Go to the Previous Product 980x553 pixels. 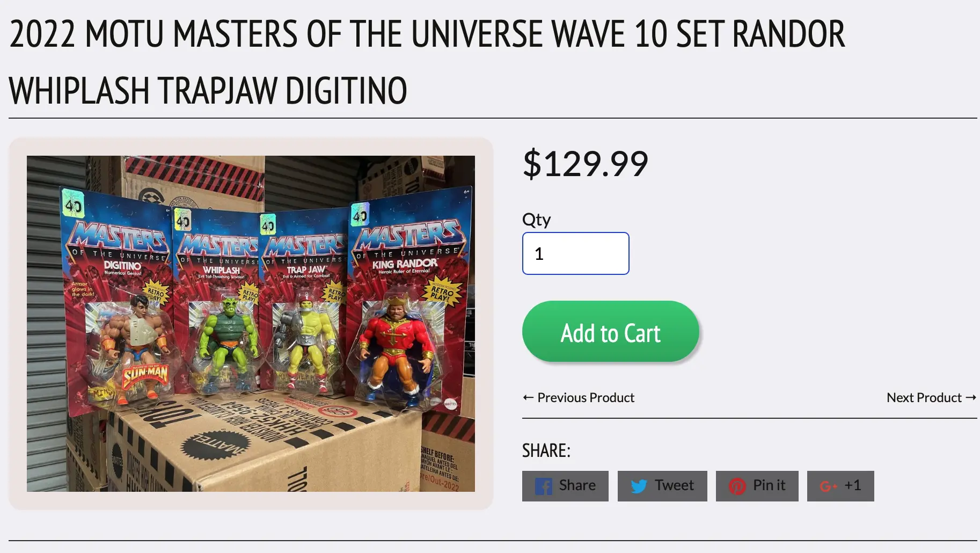coord(579,397)
